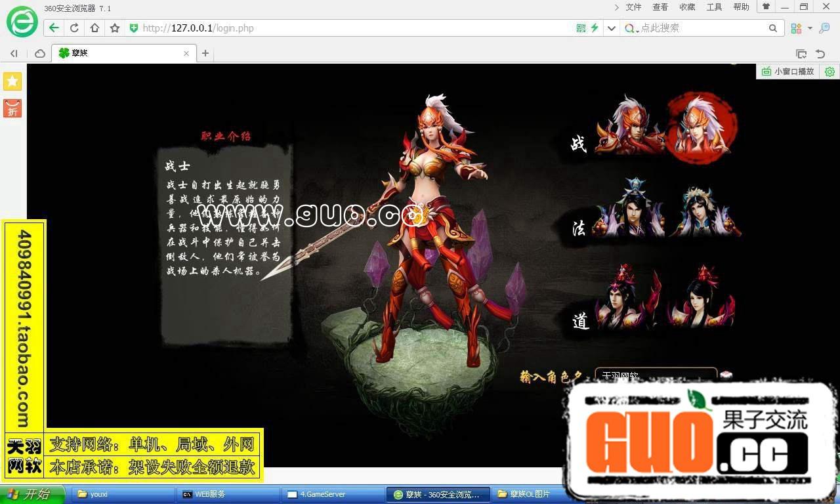Select the male warrior portrait
The width and height of the screenshot is (840, 504).
pos(629,125)
